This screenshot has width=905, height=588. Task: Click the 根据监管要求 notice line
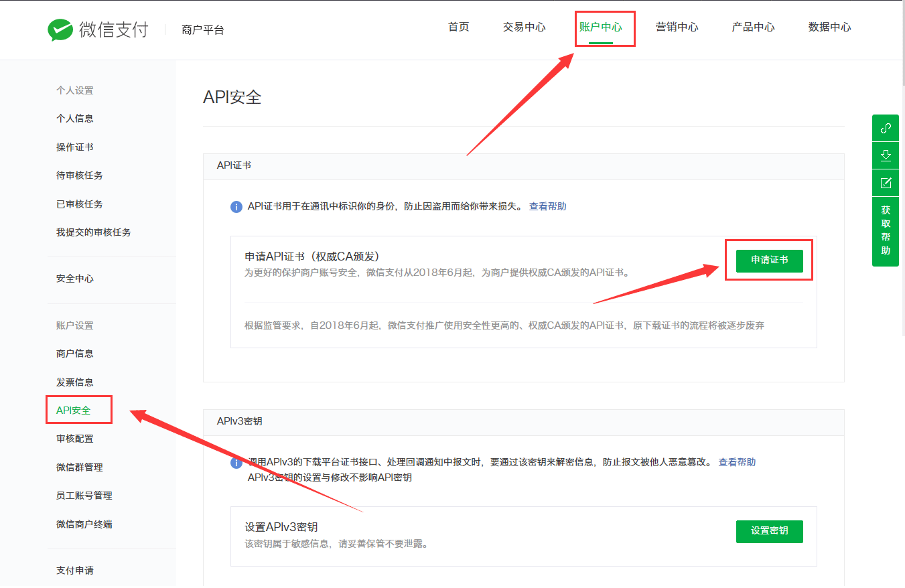tap(504, 325)
